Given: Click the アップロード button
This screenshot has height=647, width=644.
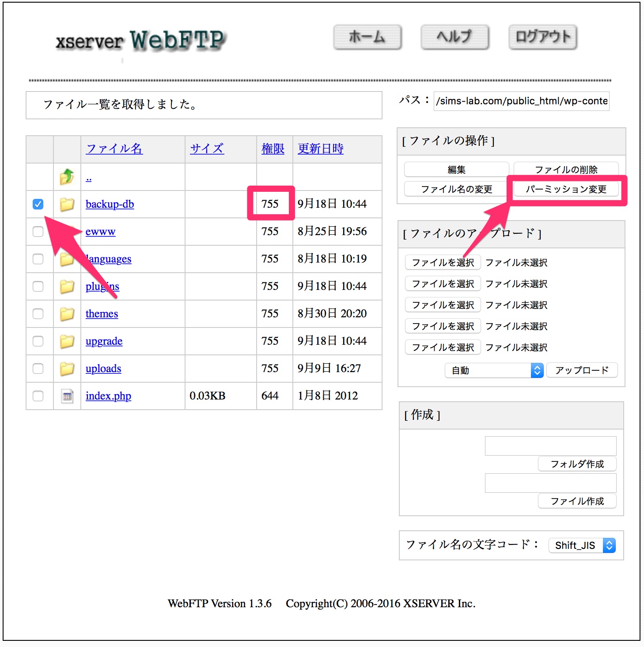Looking at the screenshot, I should tap(582, 370).
